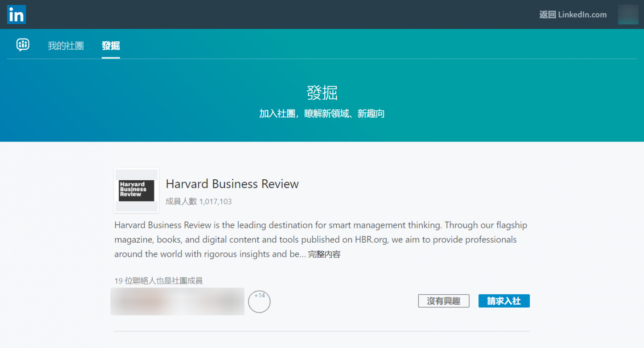Click the LinkedIn logo icon
Viewport: 644px width, 348px height.
point(17,15)
